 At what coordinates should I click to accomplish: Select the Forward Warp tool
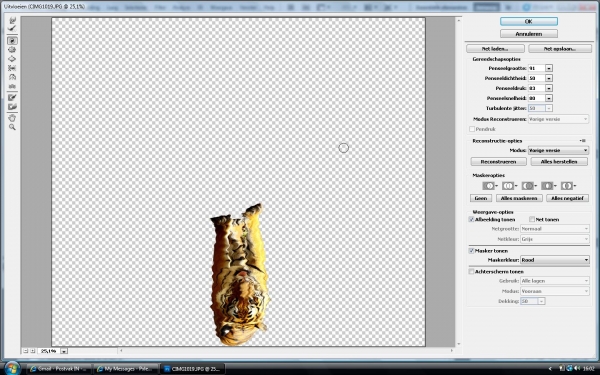pos(12,20)
